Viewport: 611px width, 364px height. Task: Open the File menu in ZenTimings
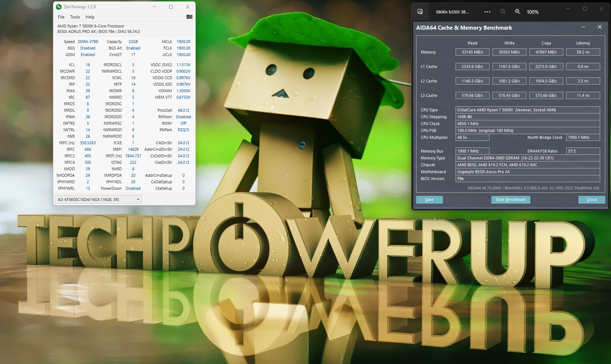point(61,17)
